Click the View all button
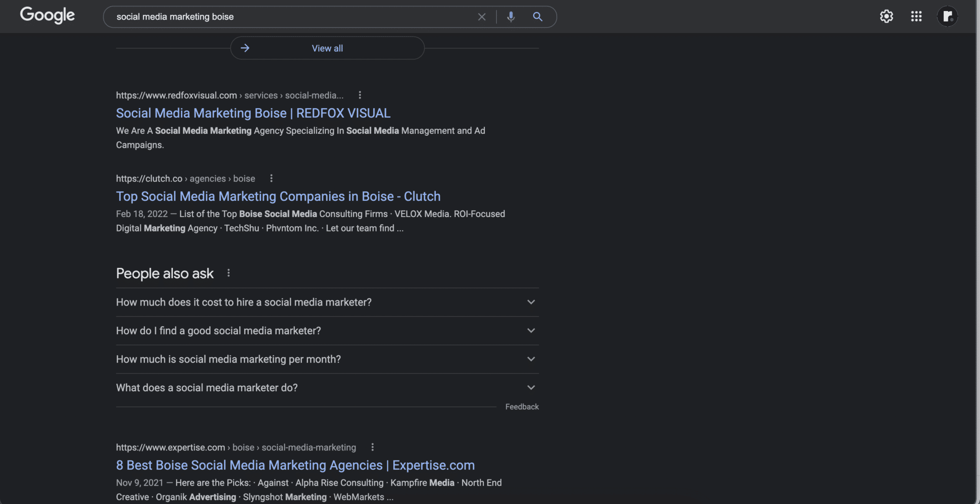The height and width of the screenshot is (504, 980). pyautogui.click(x=327, y=48)
